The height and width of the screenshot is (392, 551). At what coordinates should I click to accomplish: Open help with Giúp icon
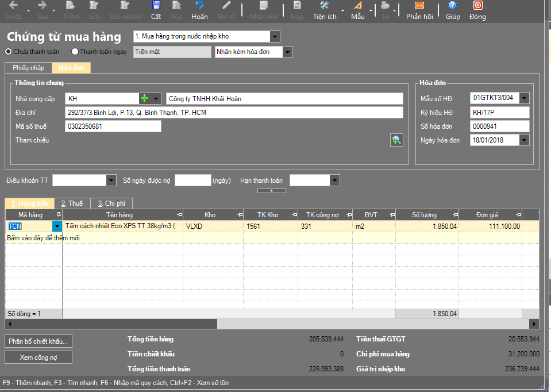tap(453, 5)
